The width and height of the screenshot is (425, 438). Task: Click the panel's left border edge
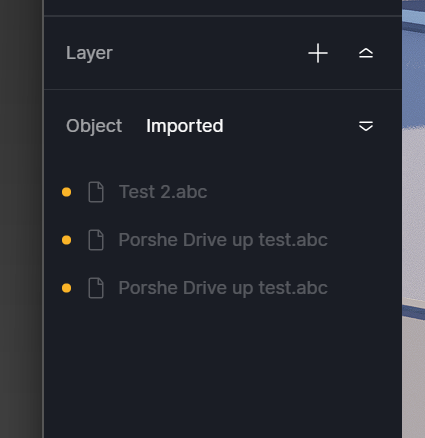pyautogui.click(x=43, y=219)
